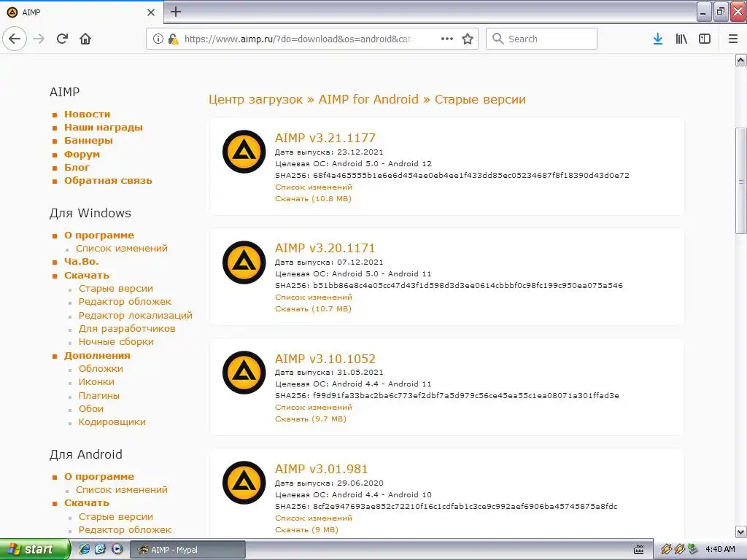
Task: Open Ночные сборки link
Action: (116, 342)
